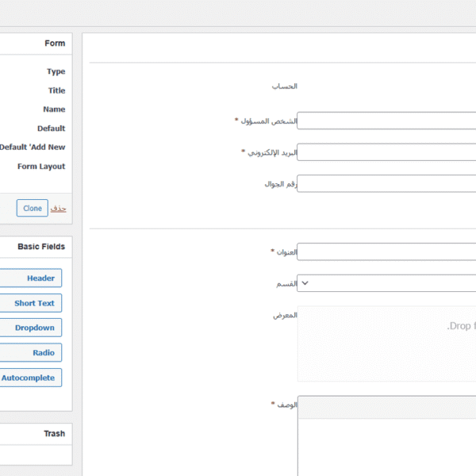Viewport: 476px width, 476px height.
Task: Select the Form Layout setting label
Action: pyautogui.click(x=41, y=167)
